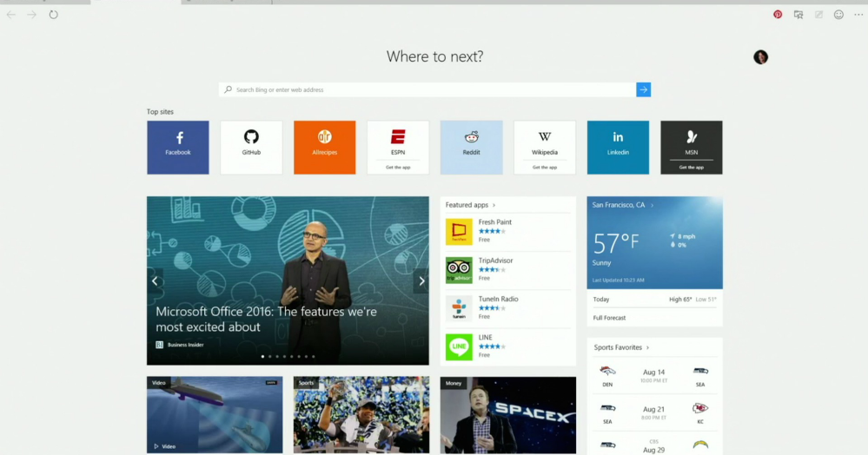Open the Allrecipes top site tile
Image resolution: width=868 pixels, height=455 pixels.
[x=324, y=148]
